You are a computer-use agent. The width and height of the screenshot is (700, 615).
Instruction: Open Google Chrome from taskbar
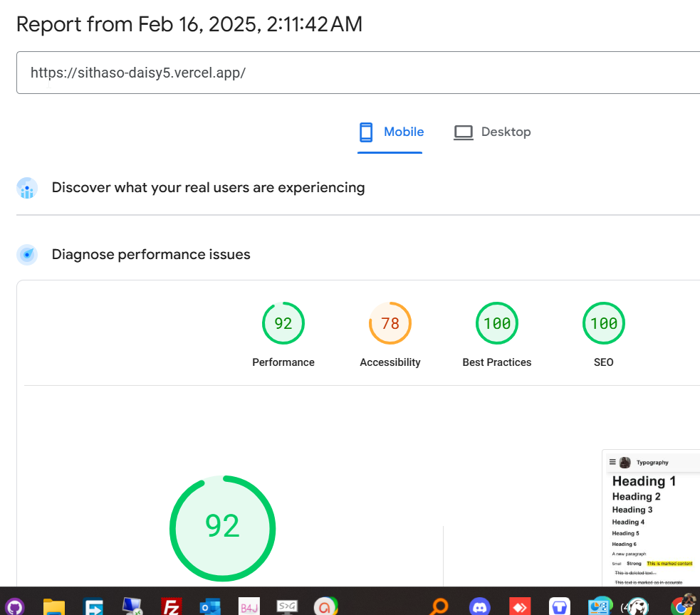682,606
